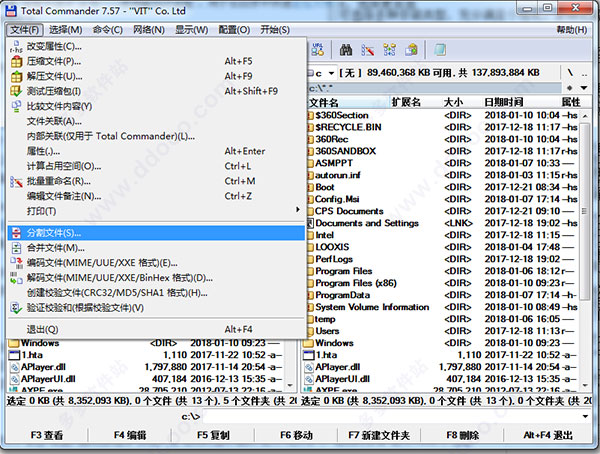Click the F8 删除 button

462,435
